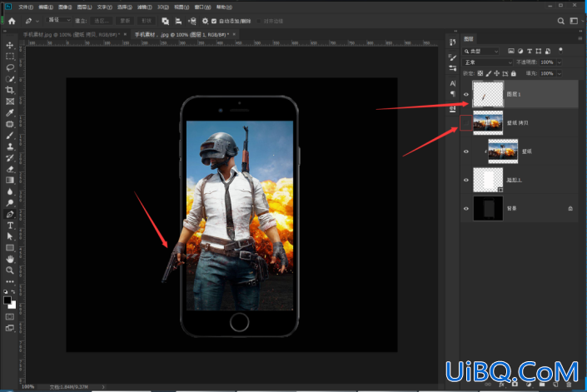Select the Eraser tool
587x392 pixels.
tap(10, 169)
